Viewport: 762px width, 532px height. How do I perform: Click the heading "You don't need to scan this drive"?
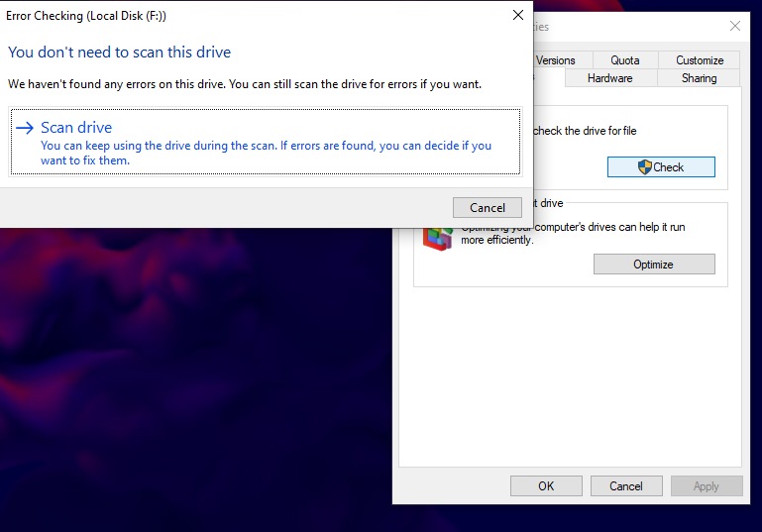tap(119, 52)
